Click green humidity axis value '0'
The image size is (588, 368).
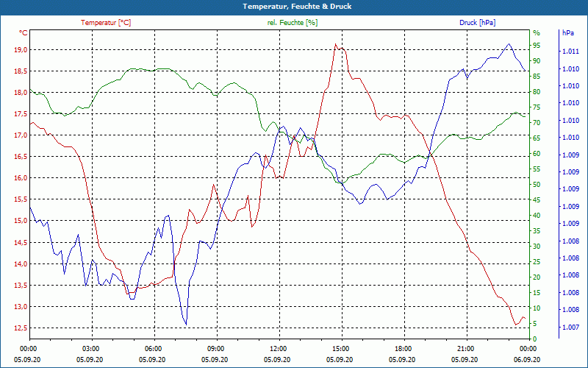click(535, 339)
